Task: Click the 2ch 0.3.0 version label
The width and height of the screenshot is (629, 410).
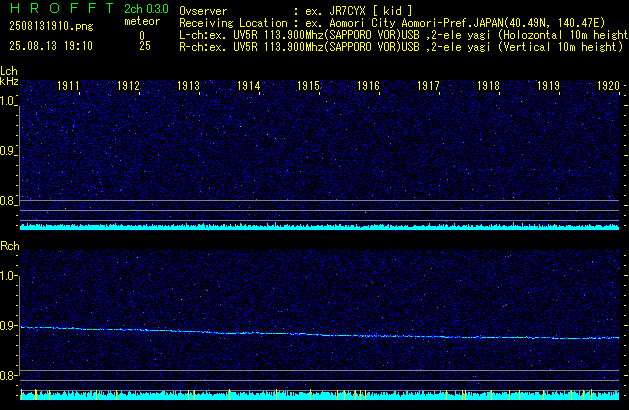Action: 146,9
